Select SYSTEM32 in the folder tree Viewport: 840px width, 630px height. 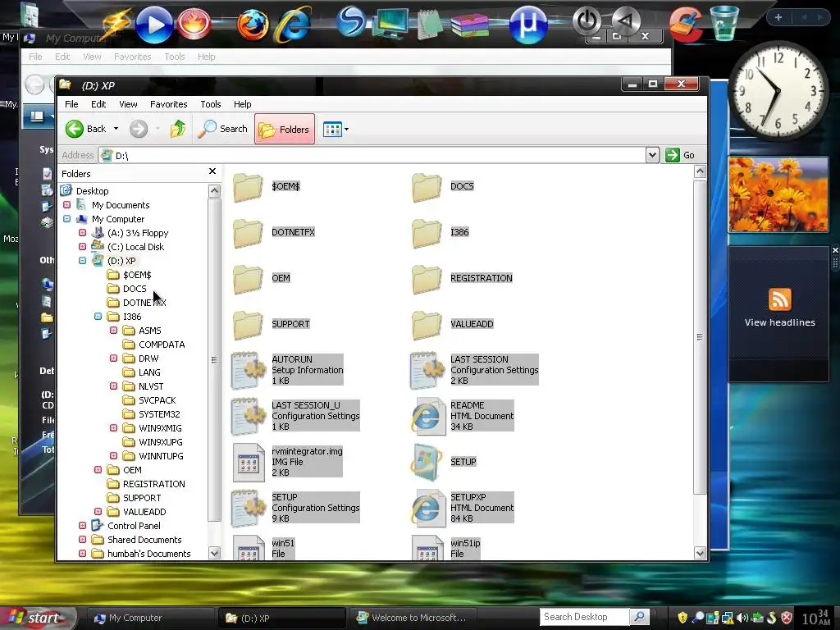pyautogui.click(x=159, y=414)
